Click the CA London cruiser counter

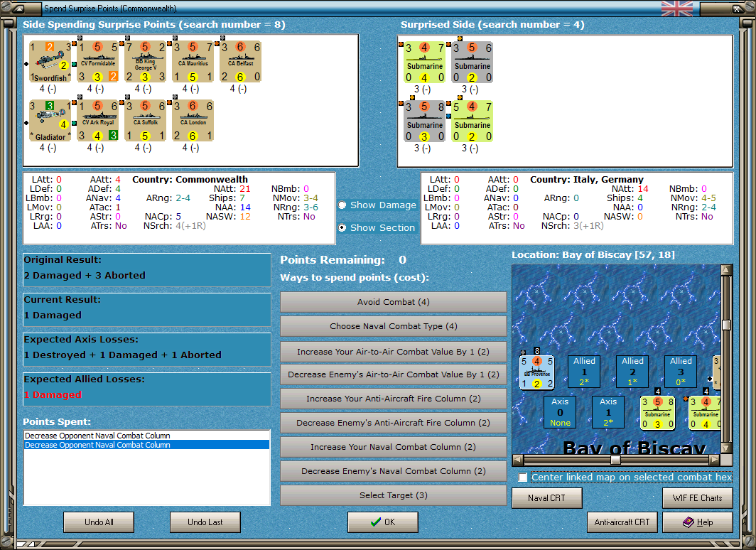193,121
